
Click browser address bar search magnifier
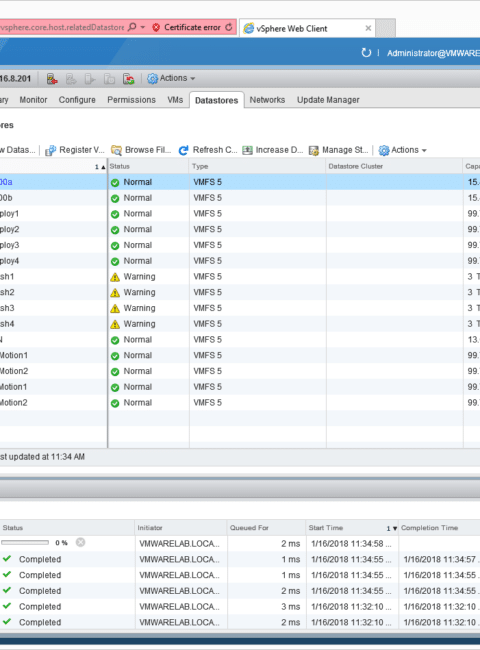click(x=132, y=27)
